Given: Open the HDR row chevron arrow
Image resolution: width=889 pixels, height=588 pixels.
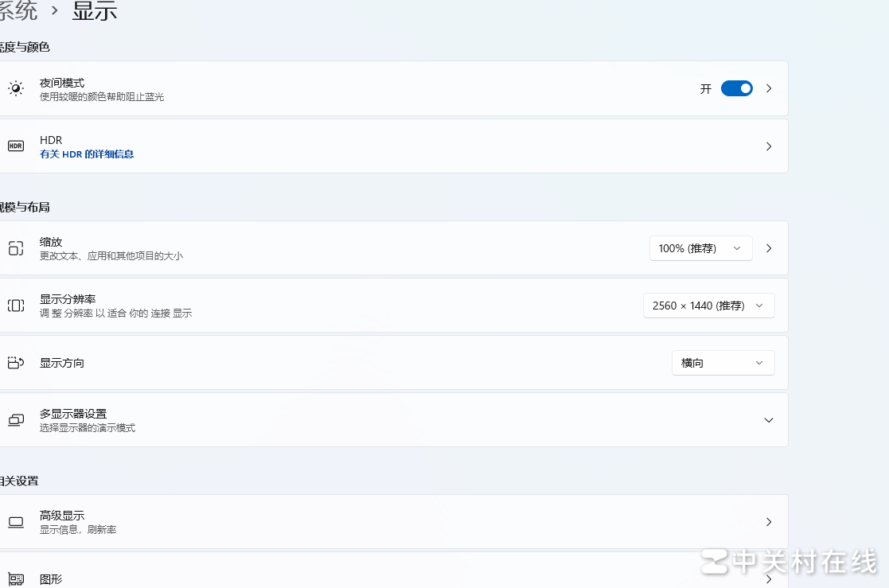Looking at the screenshot, I should click(769, 146).
